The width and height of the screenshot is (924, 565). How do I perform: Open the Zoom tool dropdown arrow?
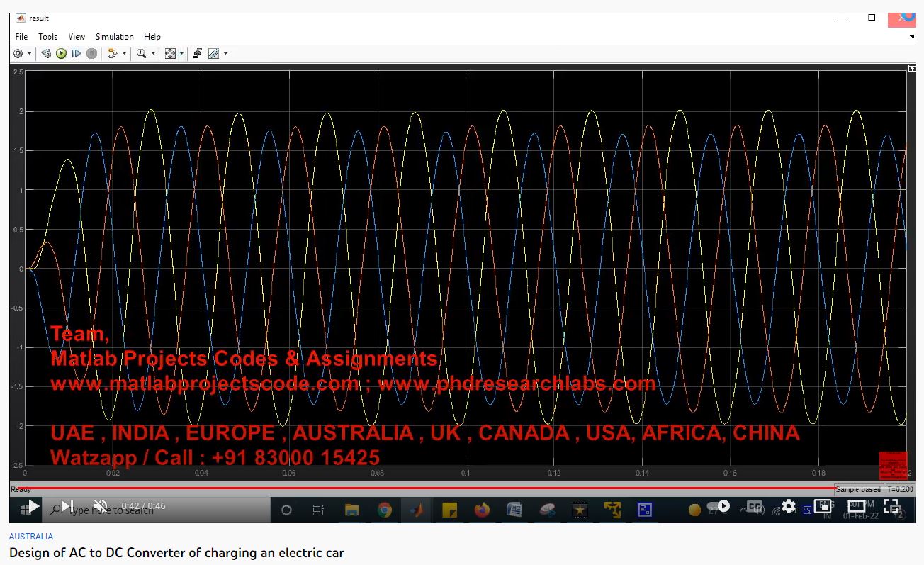point(152,54)
